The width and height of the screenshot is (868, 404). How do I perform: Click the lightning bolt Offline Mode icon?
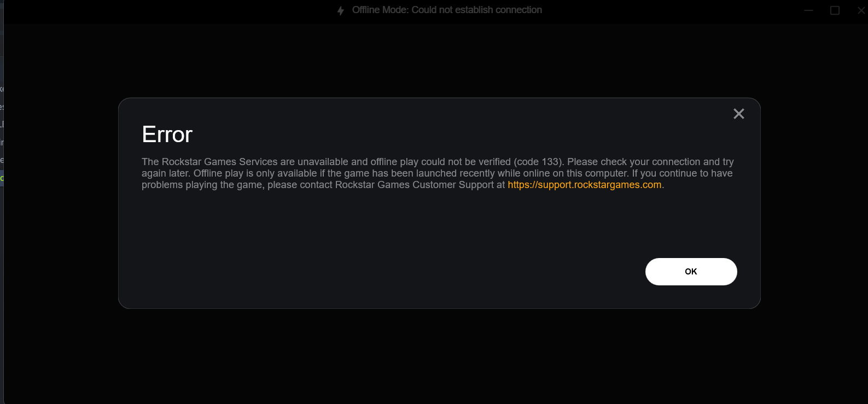pyautogui.click(x=341, y=10)
